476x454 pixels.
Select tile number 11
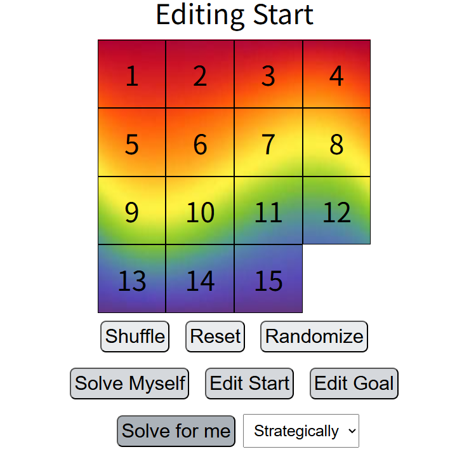[x=268, y=211]
